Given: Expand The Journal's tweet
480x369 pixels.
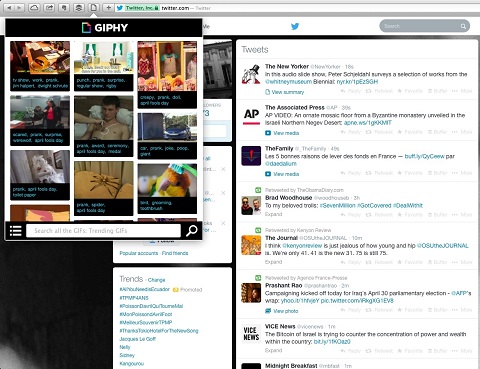Looking at the screenshot, I should click(273, 262).
